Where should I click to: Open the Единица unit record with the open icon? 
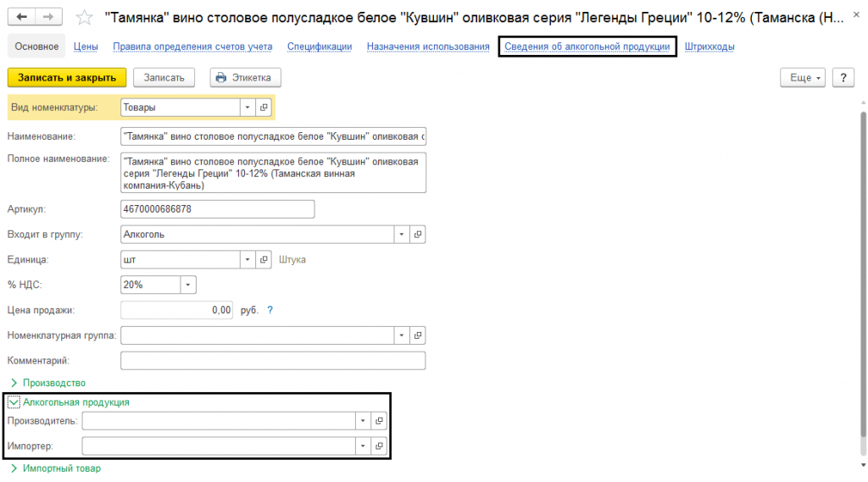pyautogui.click(x=264, y=259)
